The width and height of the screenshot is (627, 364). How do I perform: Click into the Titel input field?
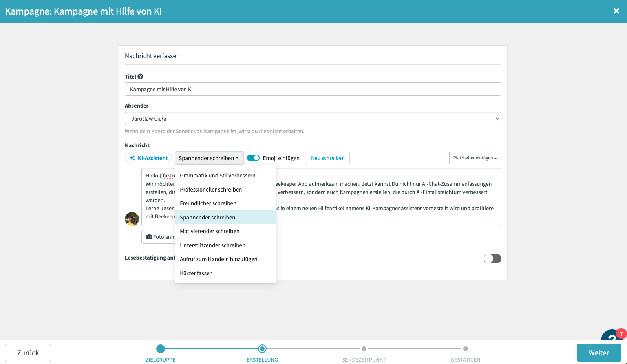tap(313, 89)
